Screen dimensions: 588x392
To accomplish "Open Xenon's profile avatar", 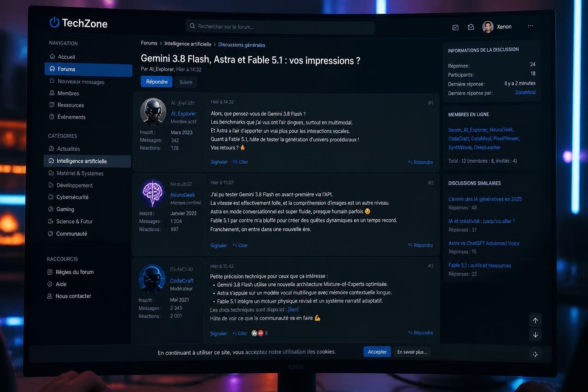I will [x=488, y=27].
